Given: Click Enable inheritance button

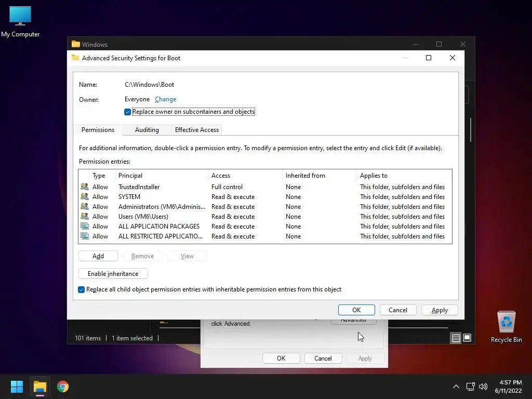Looking at the screenshot, I should pos(113,273).
